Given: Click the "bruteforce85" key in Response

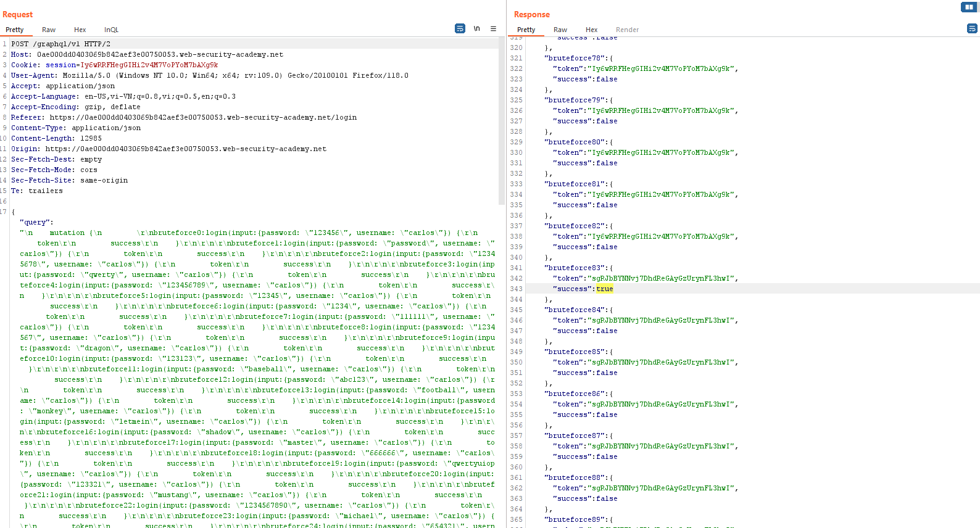Looking at the screenshot, I should tap(574, 352).
